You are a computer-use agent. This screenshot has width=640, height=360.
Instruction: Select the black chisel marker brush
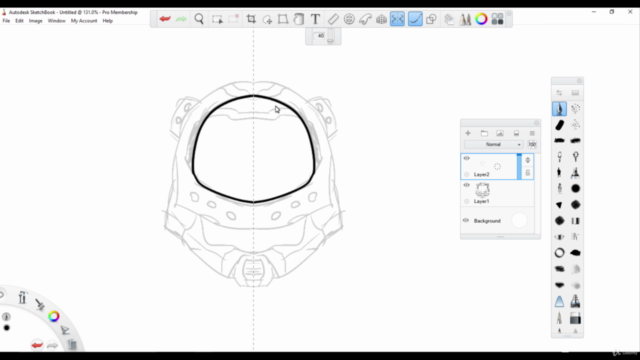pyautogui.click(x=560, y=125)
